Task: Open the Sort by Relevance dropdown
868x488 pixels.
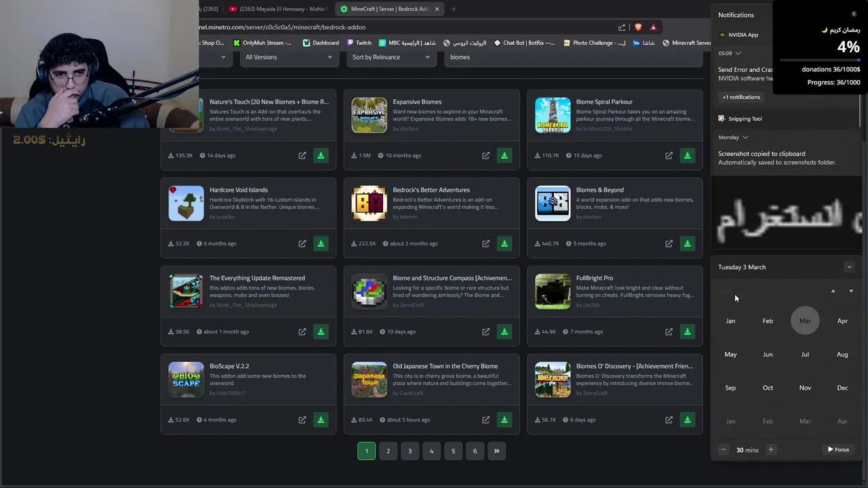Action: [x=391, y=57]
